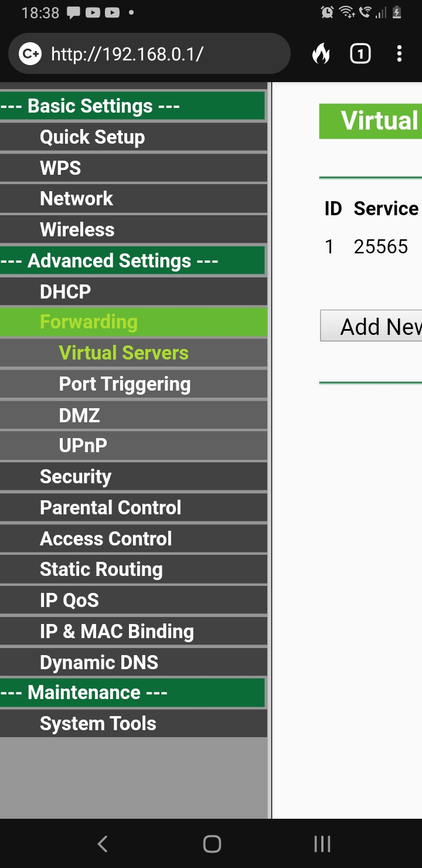Open Wireless settings in the sidebar
The height and width of the screenshot is (868, 422).
[77, 229]
